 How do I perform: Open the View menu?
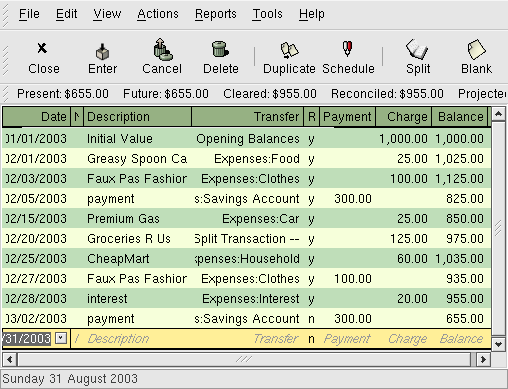point(107,14)
